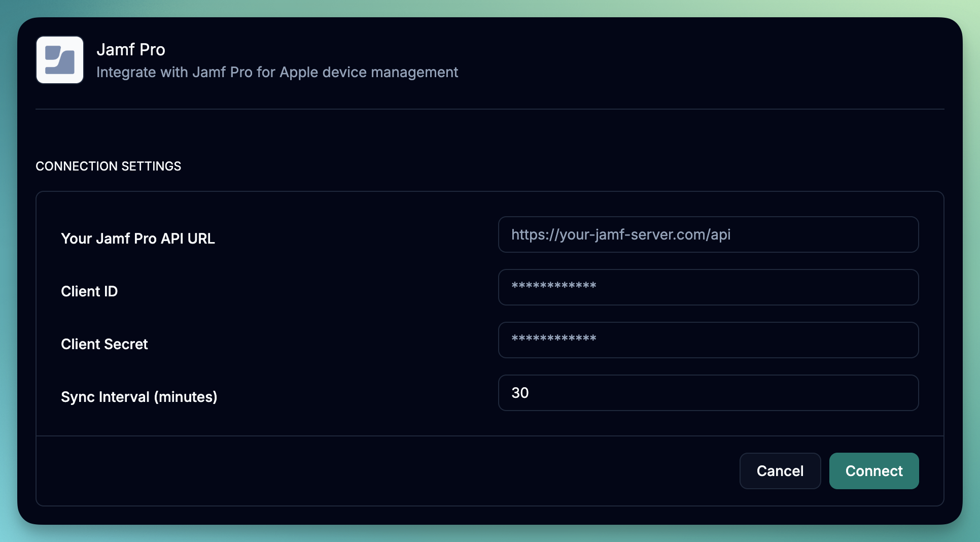Focus the Jamf Pro API URL field
This screenshot has width=980, height=542.
pos(708,234)
